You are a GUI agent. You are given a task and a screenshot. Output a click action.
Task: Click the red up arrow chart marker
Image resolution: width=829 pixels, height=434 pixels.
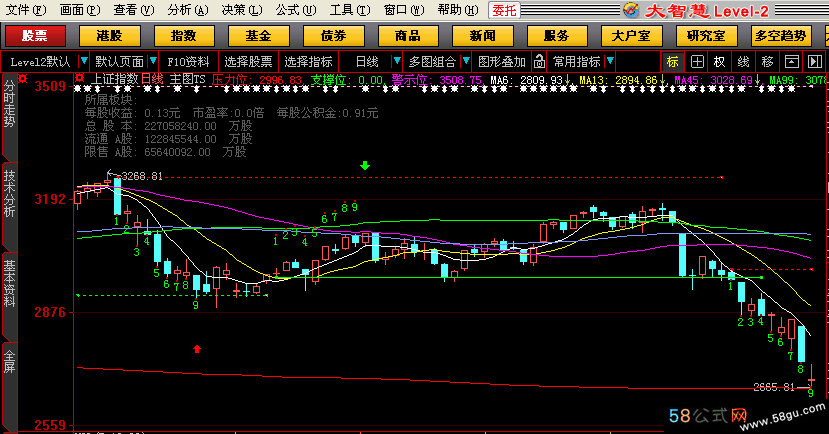(197, 349)
